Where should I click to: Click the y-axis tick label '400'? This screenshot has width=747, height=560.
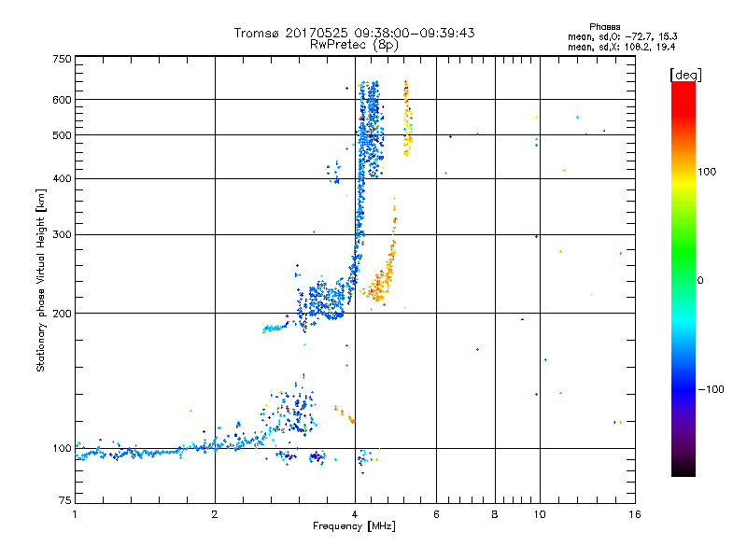[x=63, y=178]
